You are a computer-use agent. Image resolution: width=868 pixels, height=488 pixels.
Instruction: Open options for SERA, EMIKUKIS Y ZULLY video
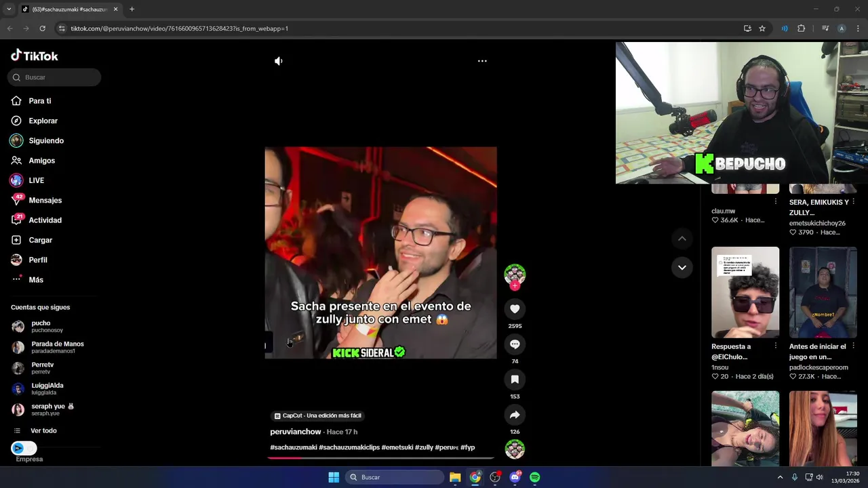(x=854, y=202)
